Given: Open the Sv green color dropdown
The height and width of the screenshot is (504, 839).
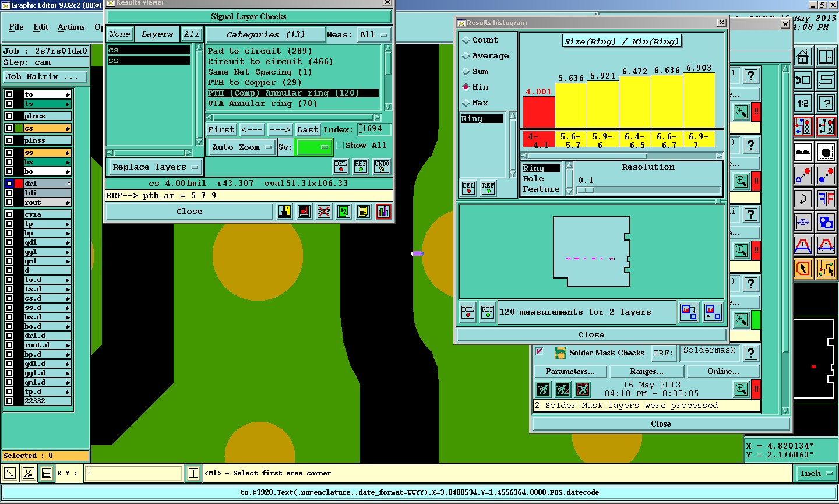Looking at the screenshot, I should tap(314, 147).
